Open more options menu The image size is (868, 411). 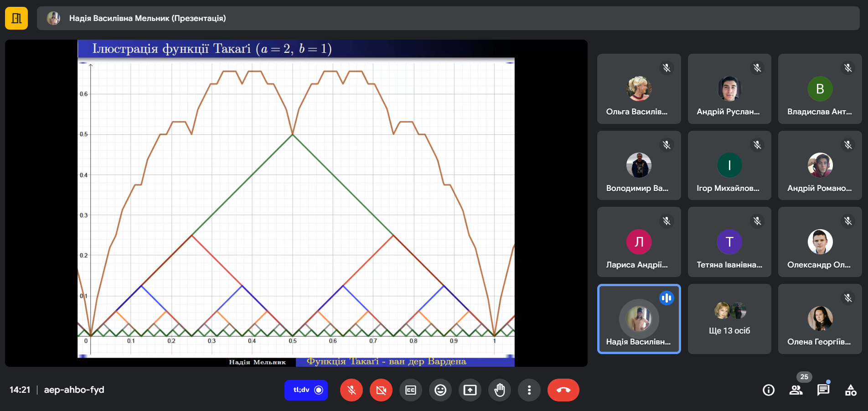click(x=529, y=390)
